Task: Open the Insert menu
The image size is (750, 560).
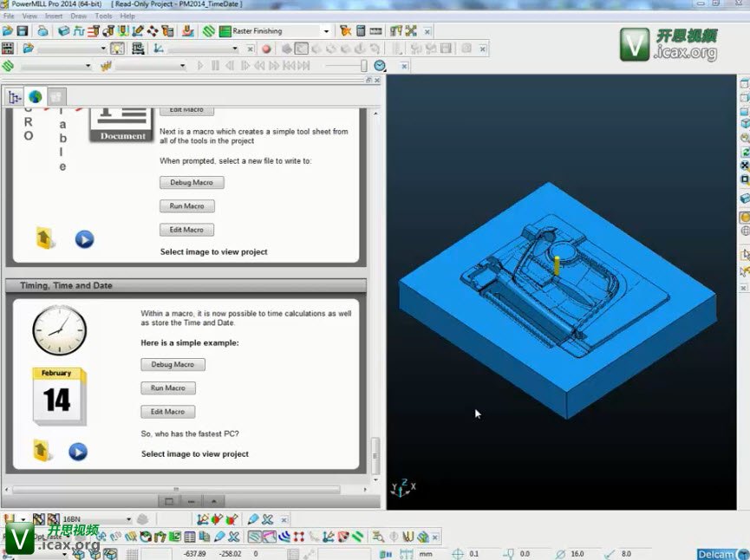Action: pos(54,16)
